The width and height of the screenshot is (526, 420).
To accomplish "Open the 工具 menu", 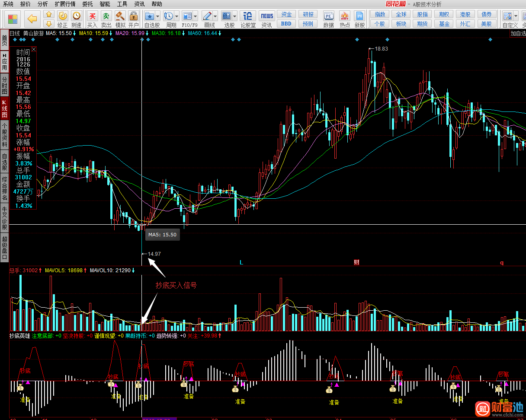I will [x=122, y=4].
